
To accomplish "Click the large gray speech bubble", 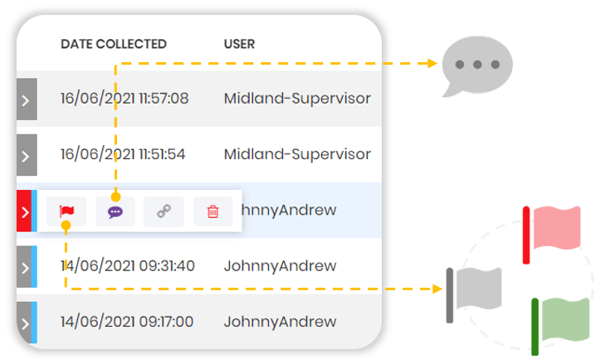I will tap(476, 66).
